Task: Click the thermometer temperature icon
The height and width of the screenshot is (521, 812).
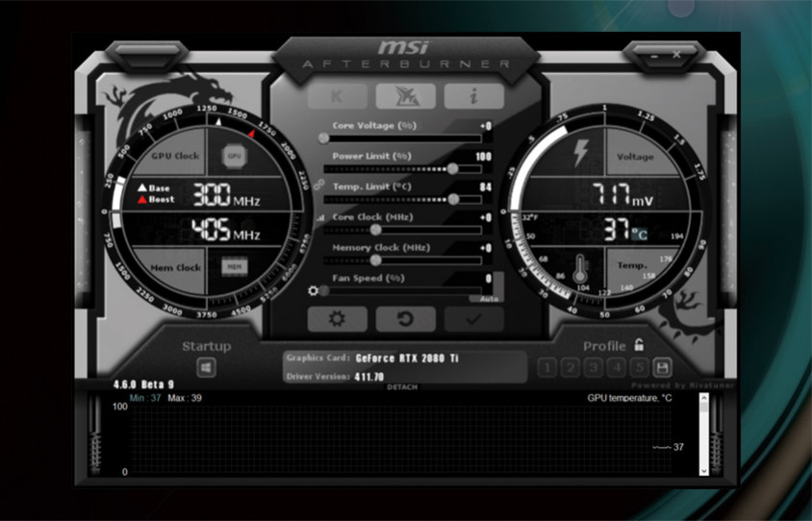Action: tap(580, 268)
